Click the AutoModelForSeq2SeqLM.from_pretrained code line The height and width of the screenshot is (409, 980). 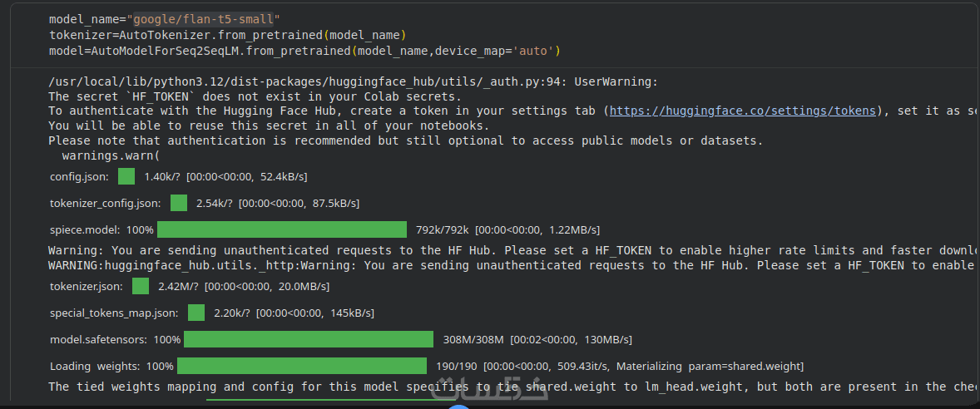304,51
